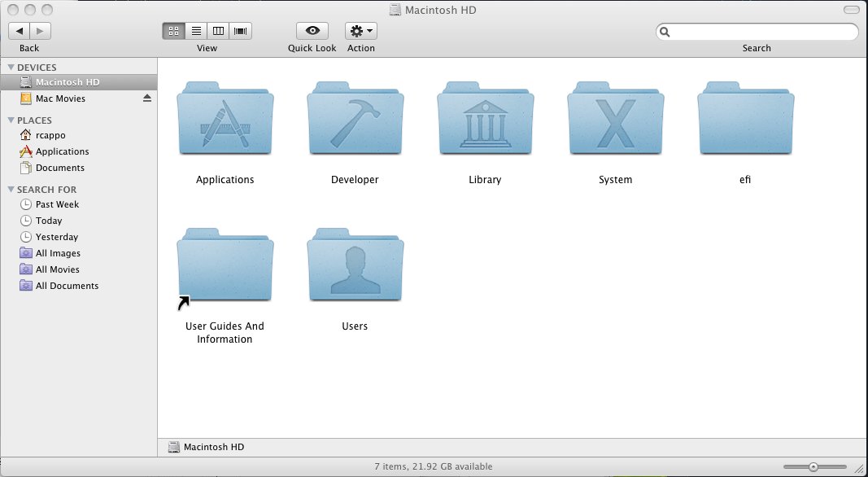Open the System folder icon
The image size is (868, 477).
pyautogui.click(x=615, y=118)
